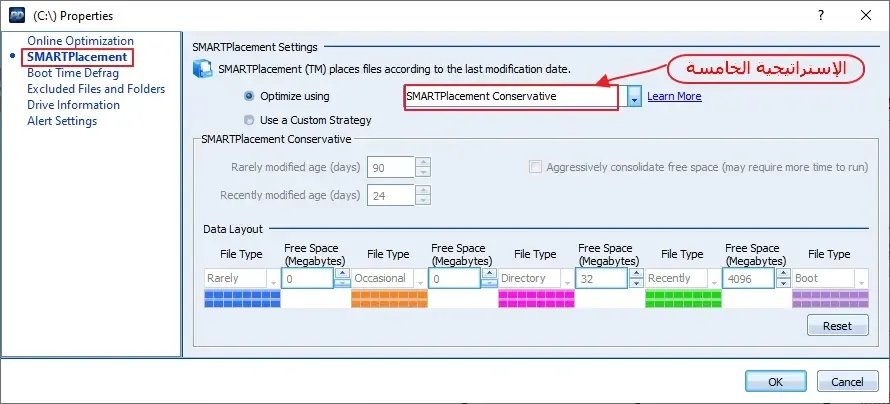Select the Optimize using radio button
The image size is (890, 404).
pos(249,96)
